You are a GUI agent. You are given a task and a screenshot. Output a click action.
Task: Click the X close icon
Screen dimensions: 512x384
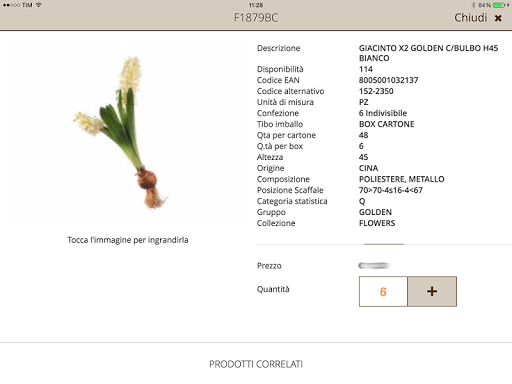tap(498, 18)
